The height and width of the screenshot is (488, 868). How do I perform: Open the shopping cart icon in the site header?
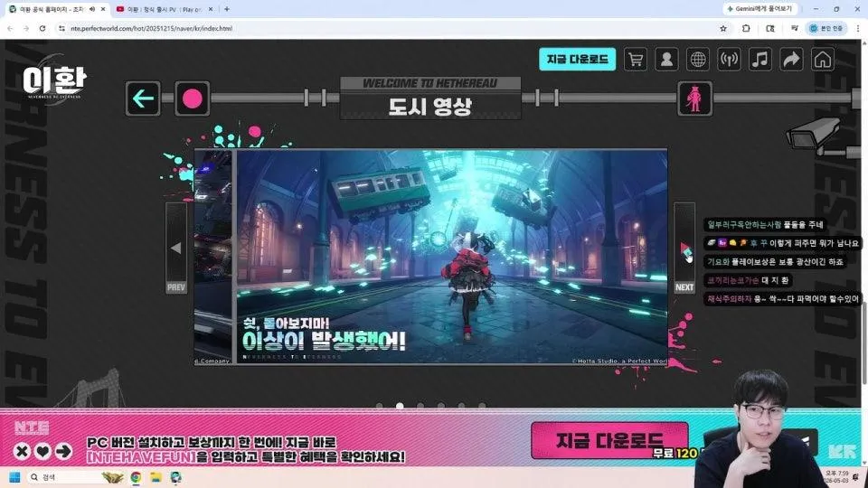pyautogui.click(x=636, y=60)
